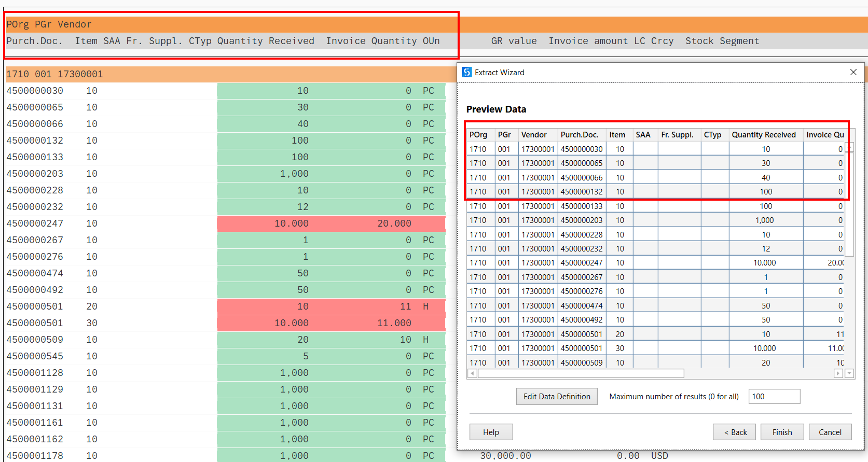Click the preview horizontal scrollbar left arrow
Screen dimensions: 868x462
(x=472, y=373)
